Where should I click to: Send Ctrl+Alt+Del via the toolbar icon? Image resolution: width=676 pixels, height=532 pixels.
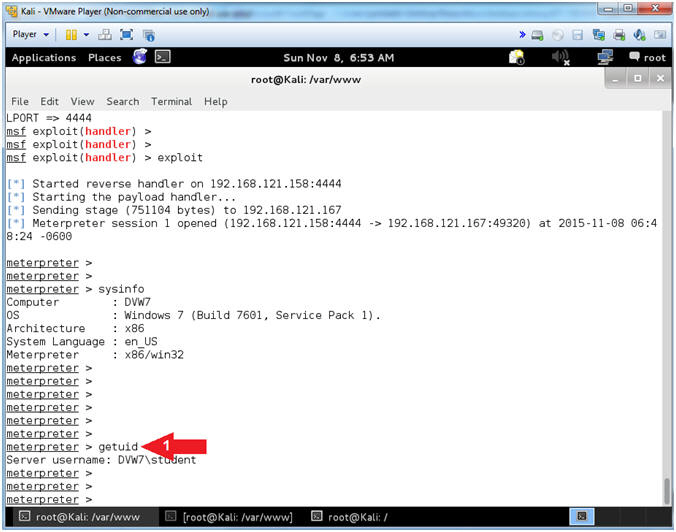tap(105, 34)
